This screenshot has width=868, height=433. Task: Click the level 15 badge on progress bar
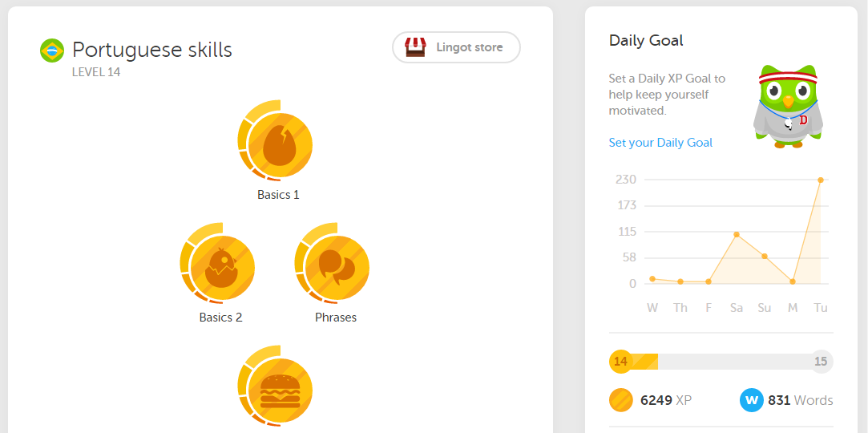pos(821,362)
